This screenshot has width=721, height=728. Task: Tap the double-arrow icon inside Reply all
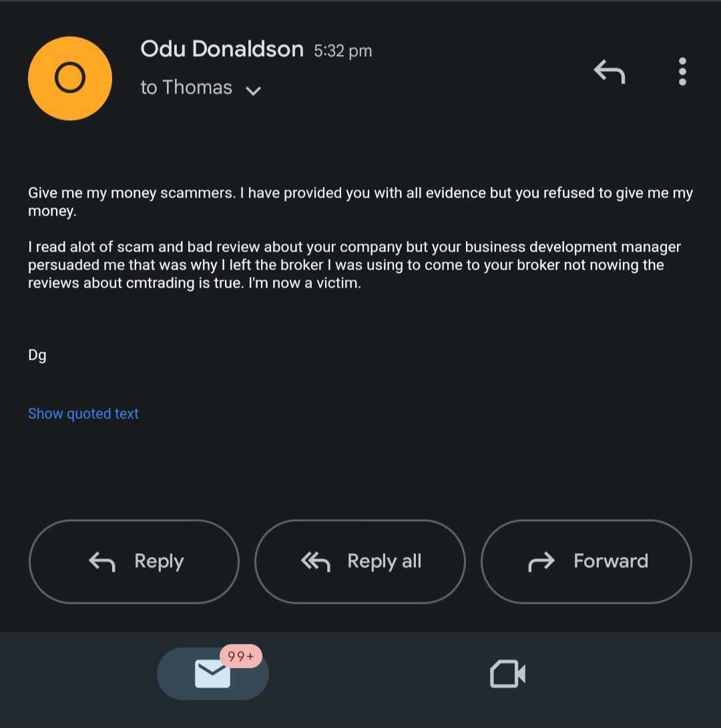tap(316, 562)
